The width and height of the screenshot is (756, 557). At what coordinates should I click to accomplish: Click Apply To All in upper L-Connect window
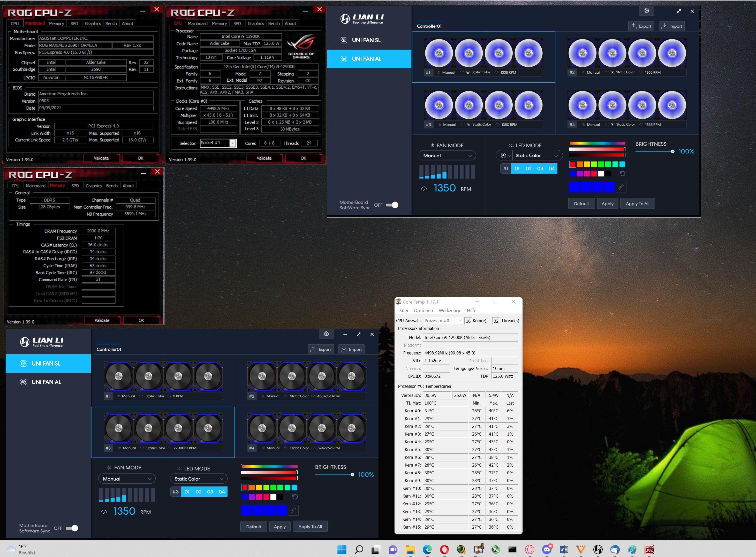637,204
